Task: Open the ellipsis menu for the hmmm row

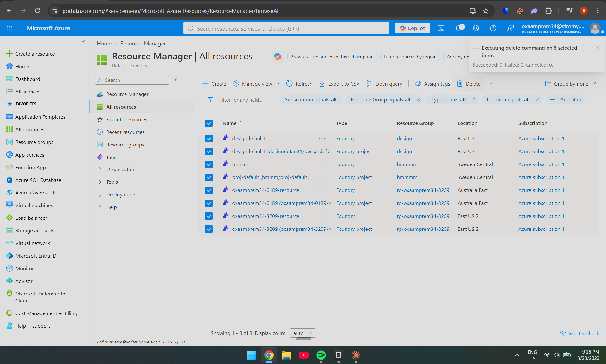Action: pyautogui.click(x=322, y=164)
